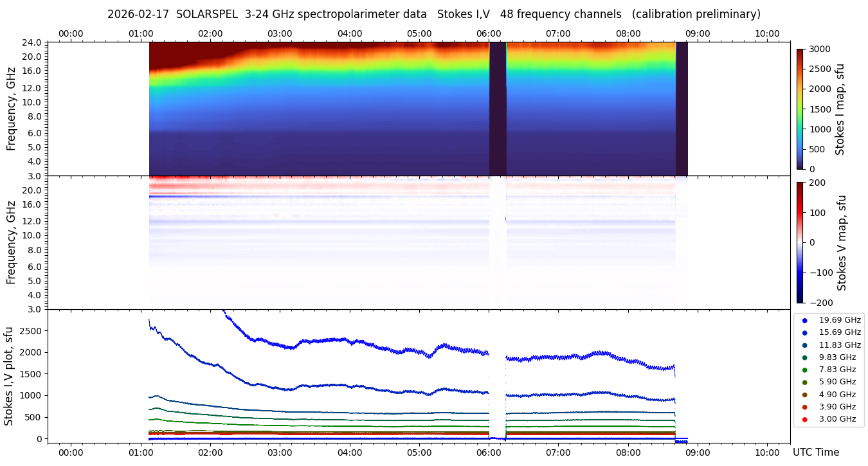Click the Stokes I,V plot y-axis label
Viewport: 868px width, 466px height.
9,376
